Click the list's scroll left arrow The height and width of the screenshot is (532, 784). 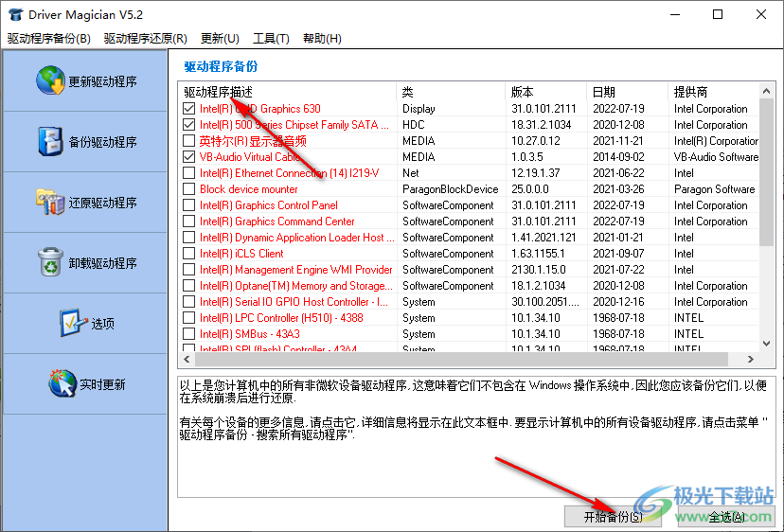(187, 359)
